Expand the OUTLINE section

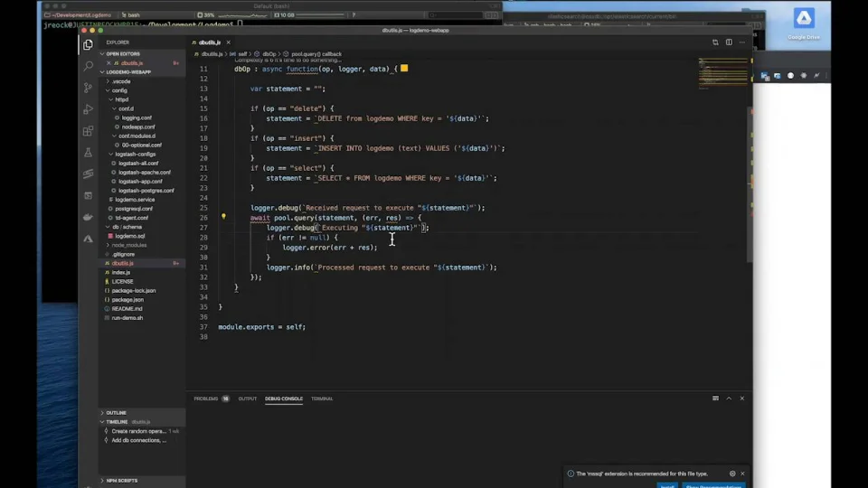coord(116,413)
